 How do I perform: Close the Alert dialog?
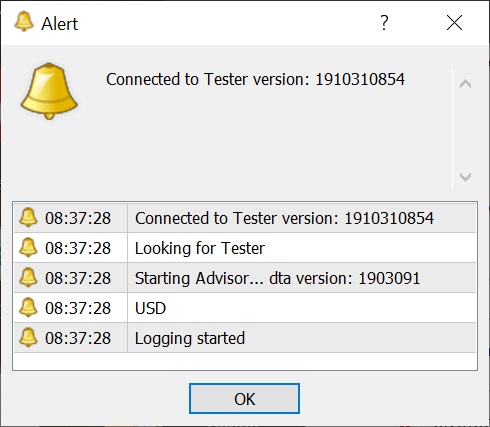click(454, 23)
